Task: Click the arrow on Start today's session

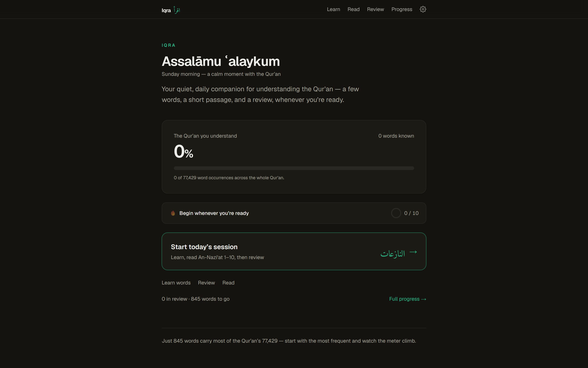Action: point(413,252)
